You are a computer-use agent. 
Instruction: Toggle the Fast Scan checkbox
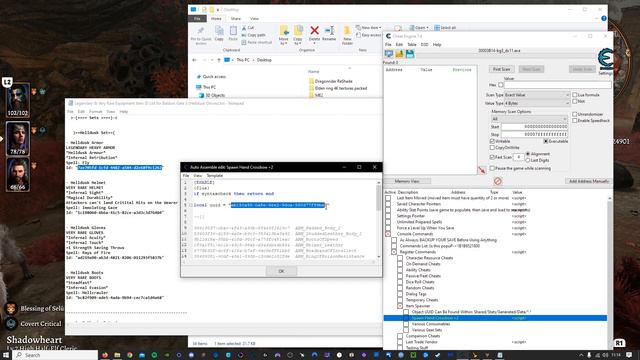[492, 157]
